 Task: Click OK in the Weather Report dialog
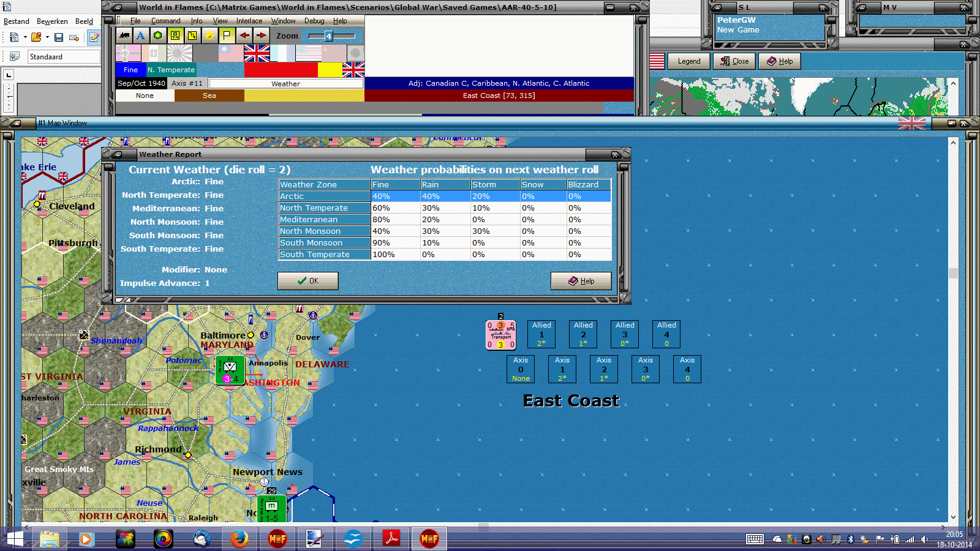[x=308, y=281]
